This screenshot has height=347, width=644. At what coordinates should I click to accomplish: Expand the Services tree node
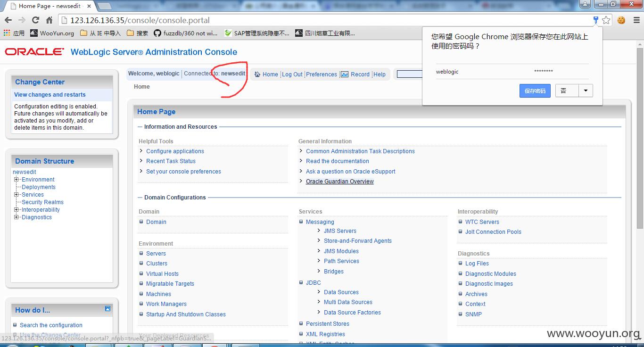coord(17,195)
